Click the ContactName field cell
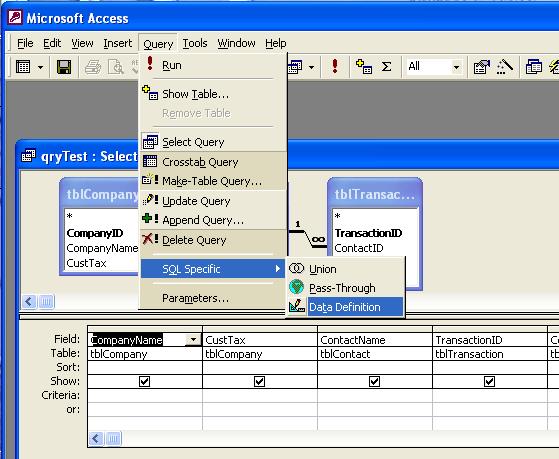Image resolution: width=559 pixels, height=459 pixels. 375,340
